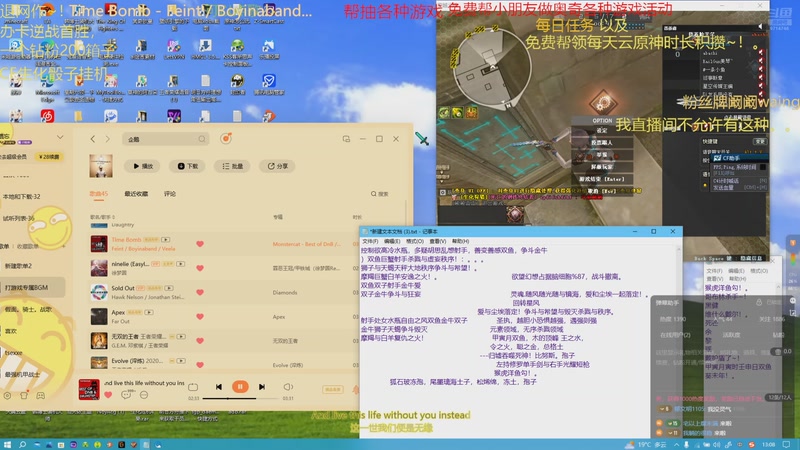Play the MV for Time Bomb
800x450 pixels.
click(165, 239)
